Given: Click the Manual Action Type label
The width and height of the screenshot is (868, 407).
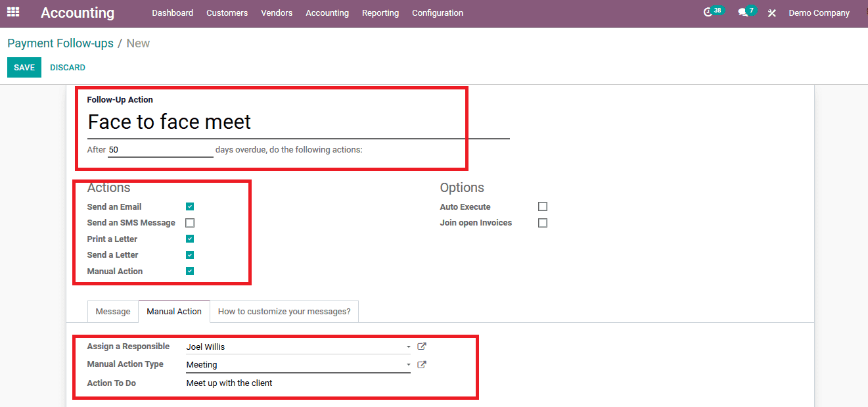Looking at the screenshot, I should 126,364.
